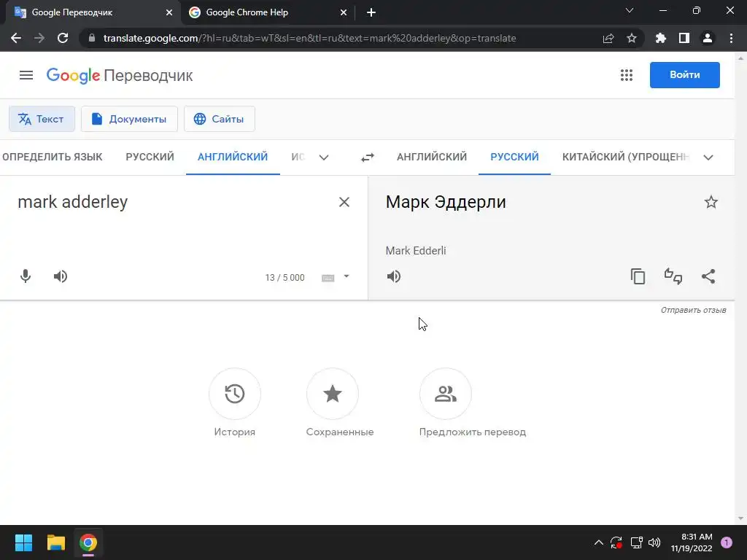
Task: Reload the current page
Action: [63, 38]
